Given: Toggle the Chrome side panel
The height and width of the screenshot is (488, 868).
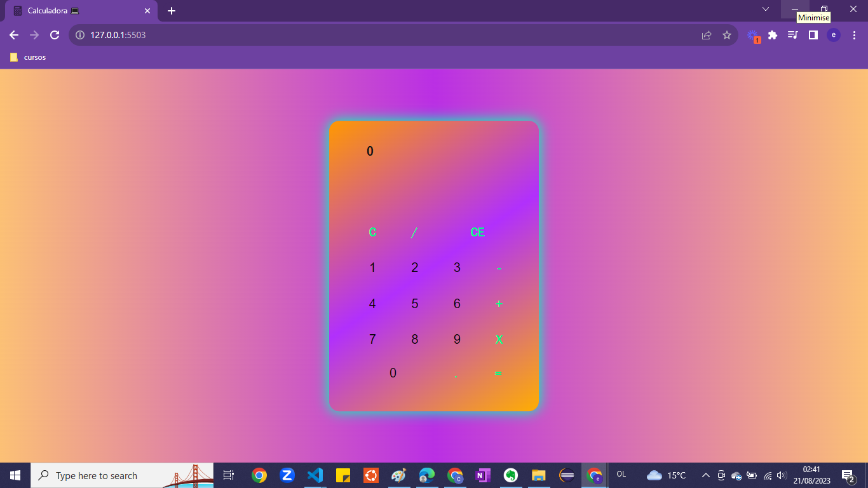Looking at the screenshot, I should 813,35.
